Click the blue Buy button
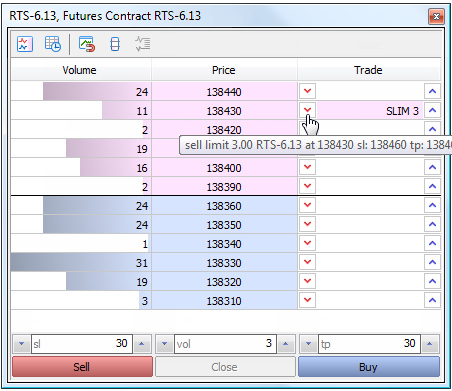 point(369,367)
